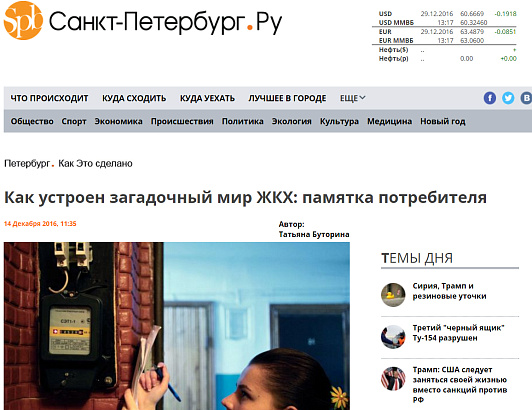Viewport: 532px width, 410px height.
Task: Open the Экология category
Action: tap(291, 121)
